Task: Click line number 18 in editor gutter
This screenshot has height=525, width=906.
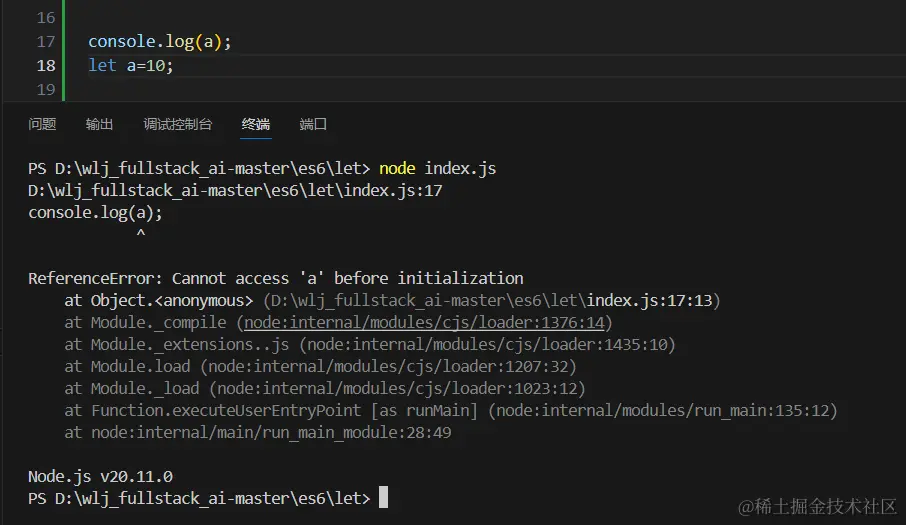Action: [46, 66]
